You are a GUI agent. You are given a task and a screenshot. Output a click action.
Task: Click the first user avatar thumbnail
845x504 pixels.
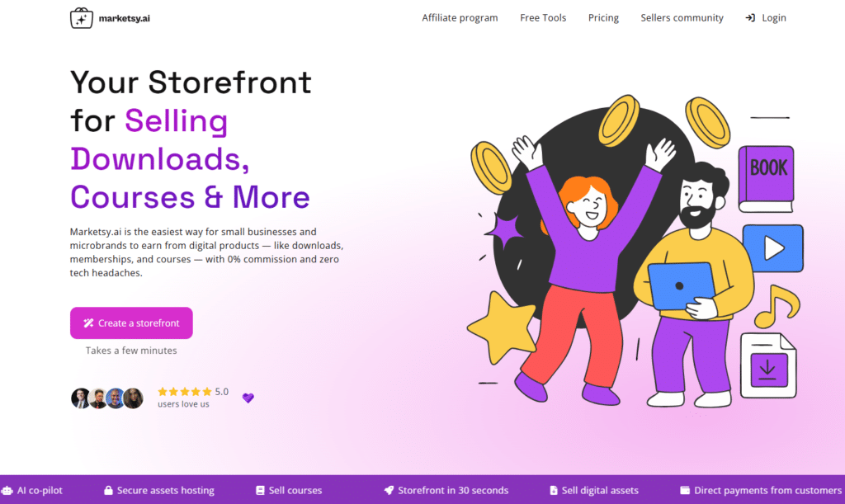click(80, 398)
